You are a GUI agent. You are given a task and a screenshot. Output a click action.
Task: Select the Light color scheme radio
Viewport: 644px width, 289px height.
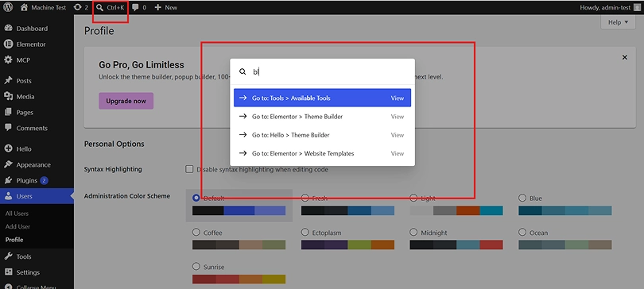(413, 198)
